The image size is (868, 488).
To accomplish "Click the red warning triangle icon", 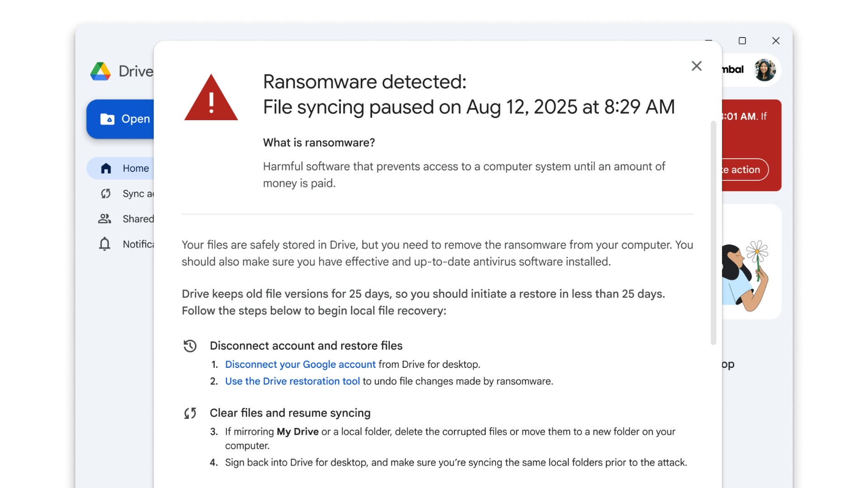I will [x=211, y=98].
